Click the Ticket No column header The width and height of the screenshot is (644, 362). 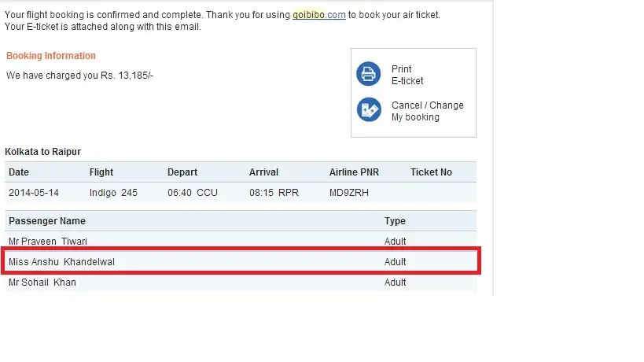coord(431,172)
